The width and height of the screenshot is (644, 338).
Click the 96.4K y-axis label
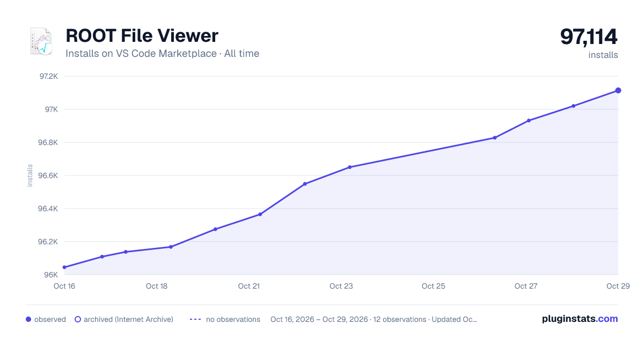pos(48,209)
